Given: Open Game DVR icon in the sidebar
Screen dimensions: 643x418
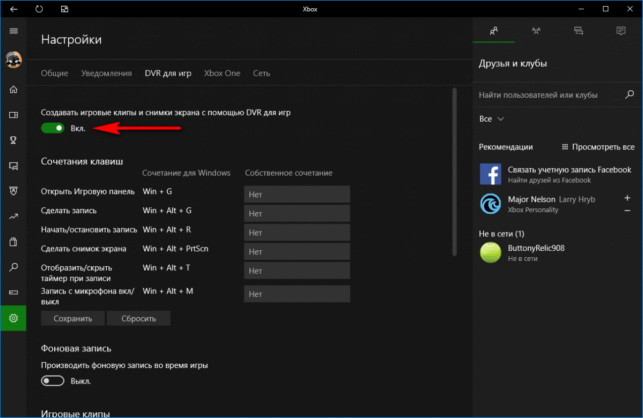Looking at the screenshot, I should 14,166.
